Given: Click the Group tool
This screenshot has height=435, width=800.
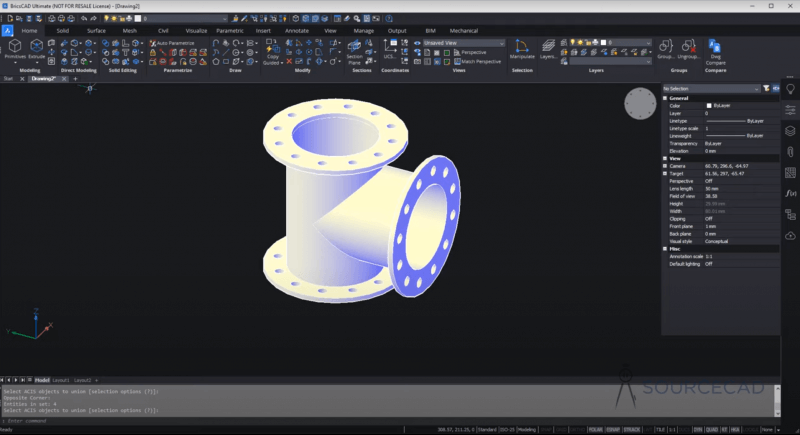Looking at the screenshot, I should coord(665,49).
